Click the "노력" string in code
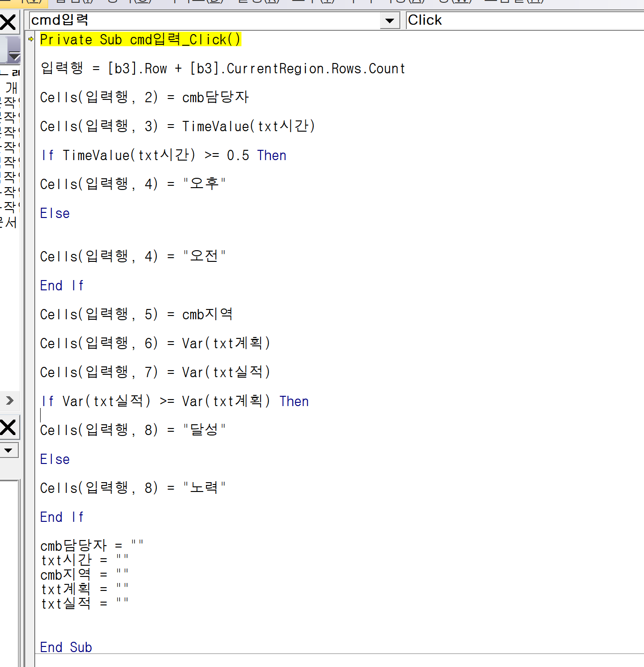This screenshot has height=667, width=644. pos(204,488)
